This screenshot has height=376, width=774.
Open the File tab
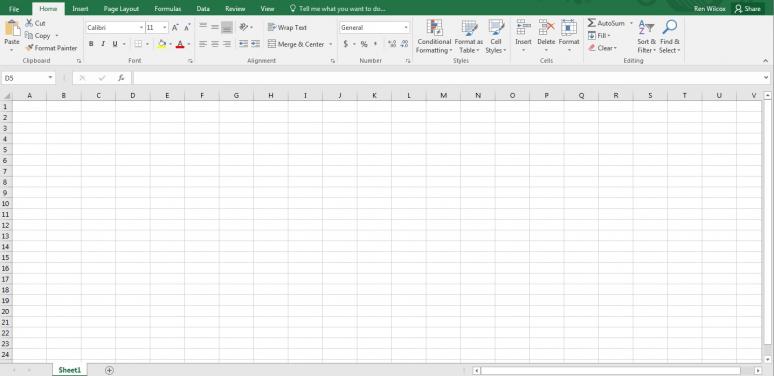click(x=14, y=9)
